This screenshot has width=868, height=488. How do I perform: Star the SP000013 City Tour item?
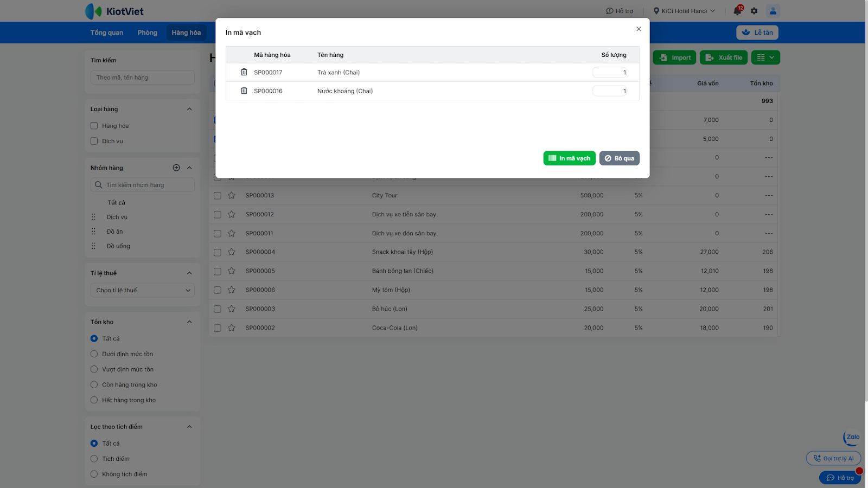(232, 195)
